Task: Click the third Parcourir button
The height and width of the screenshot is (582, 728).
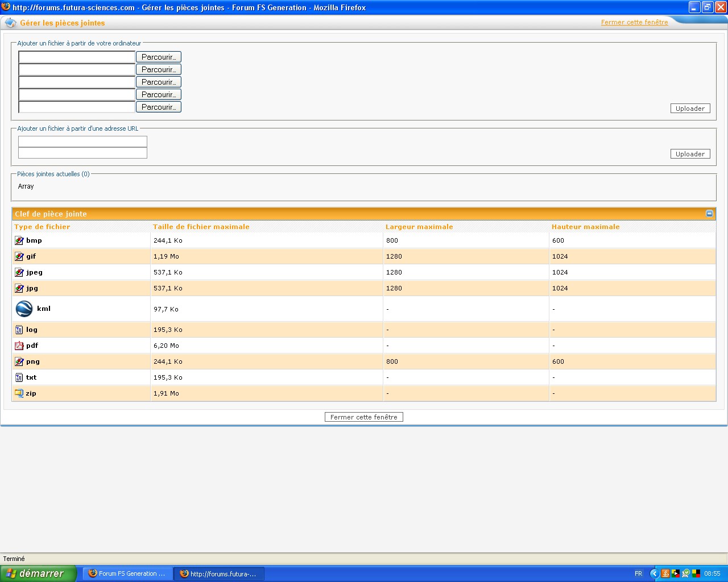Action: [x=159, y=82]
